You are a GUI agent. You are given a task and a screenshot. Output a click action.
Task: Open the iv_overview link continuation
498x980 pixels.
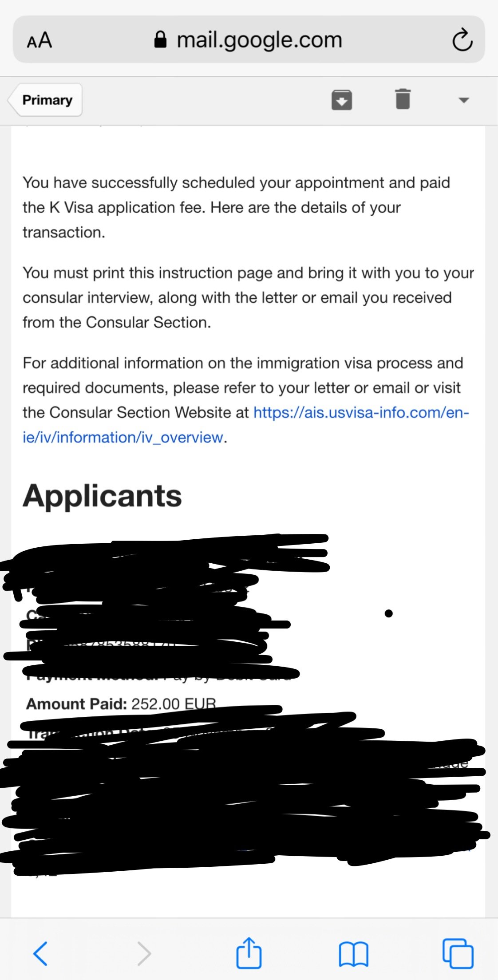click(123, 438)
